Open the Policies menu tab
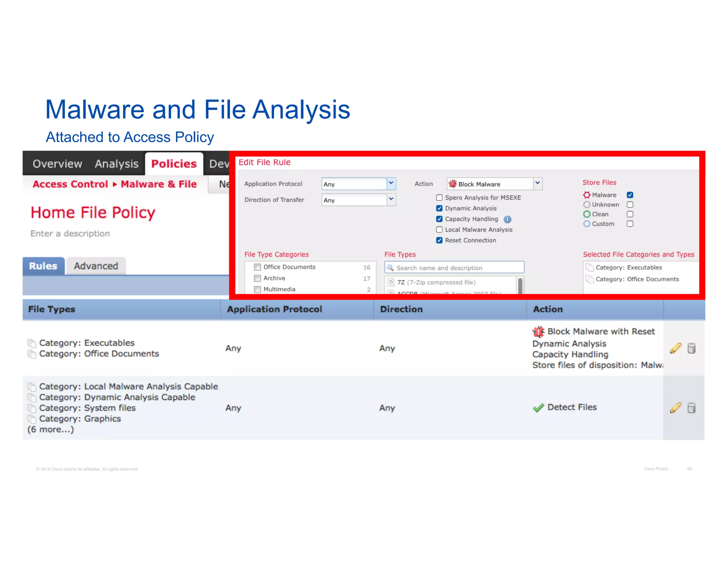The image size is (728, 562). click(x=174, y=164)
